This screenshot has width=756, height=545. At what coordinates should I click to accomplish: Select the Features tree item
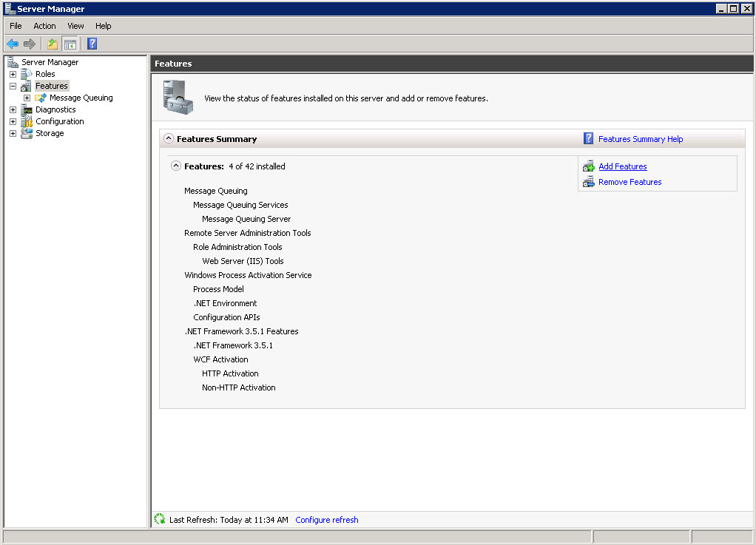52,86
